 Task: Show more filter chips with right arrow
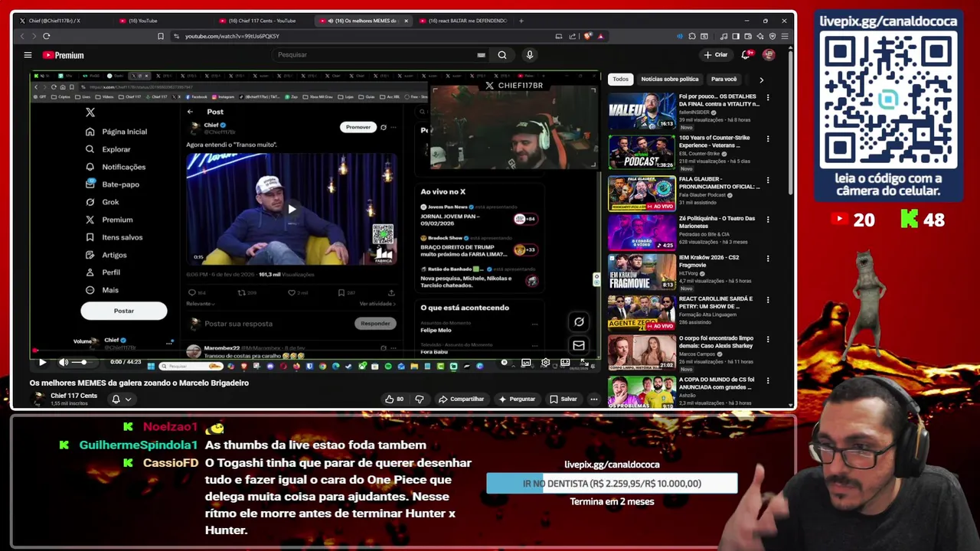(x=761, y=80)
